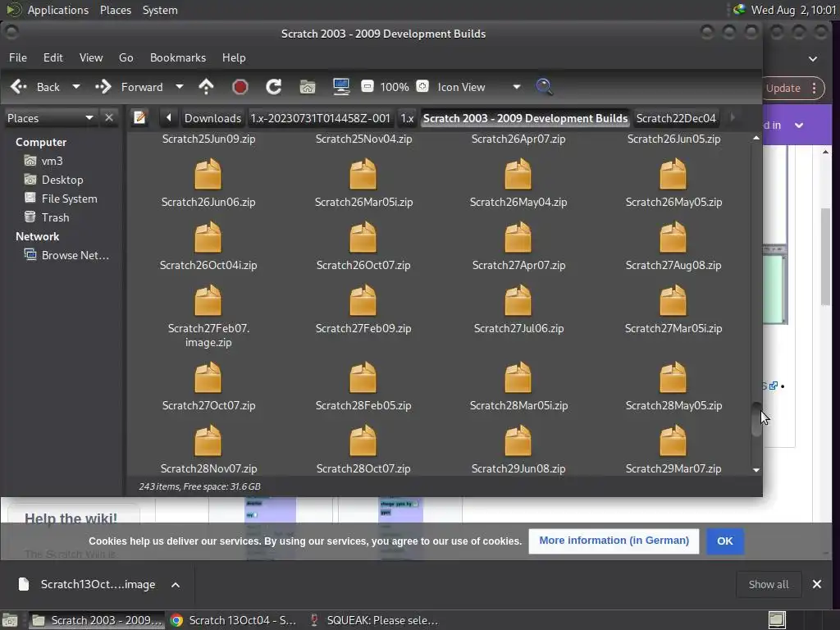The width and height of the screenshot is (840, 630).
Task: Open the Places sidebar selector dropdown
Action: point(50,118)
